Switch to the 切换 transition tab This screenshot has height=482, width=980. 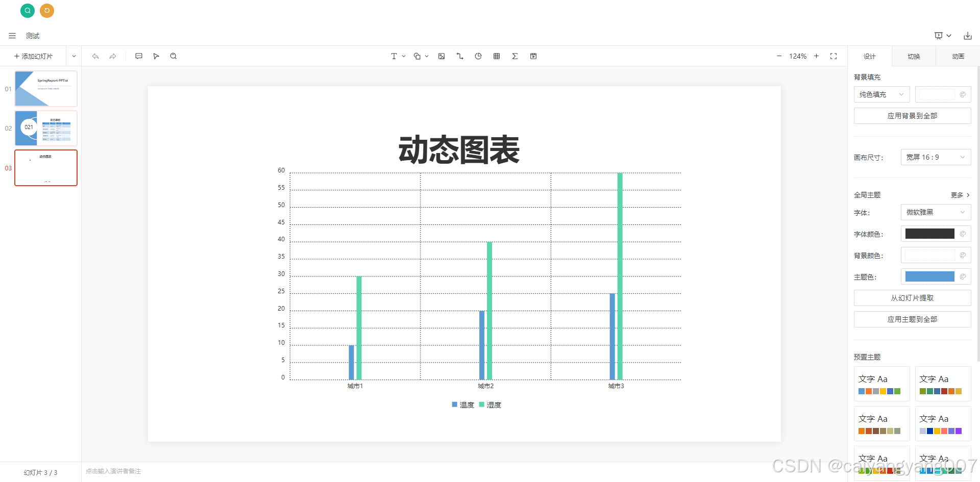click(x=913, y=56)
